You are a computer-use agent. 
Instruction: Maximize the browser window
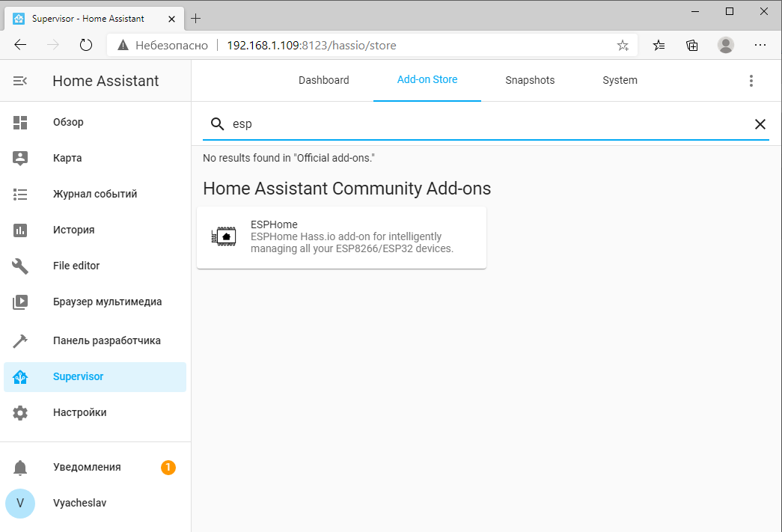point(730,11)
